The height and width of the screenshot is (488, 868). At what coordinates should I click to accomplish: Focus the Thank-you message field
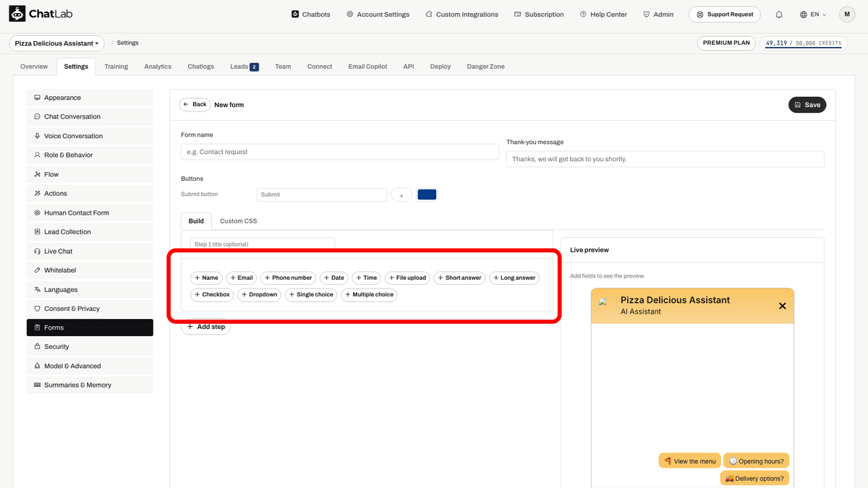point(665,159)
